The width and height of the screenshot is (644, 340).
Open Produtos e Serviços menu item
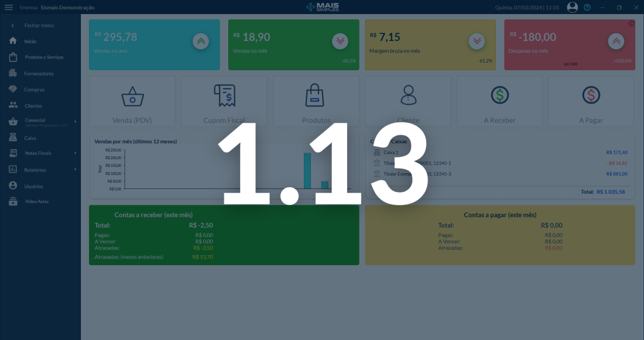(x=44, y=57)
